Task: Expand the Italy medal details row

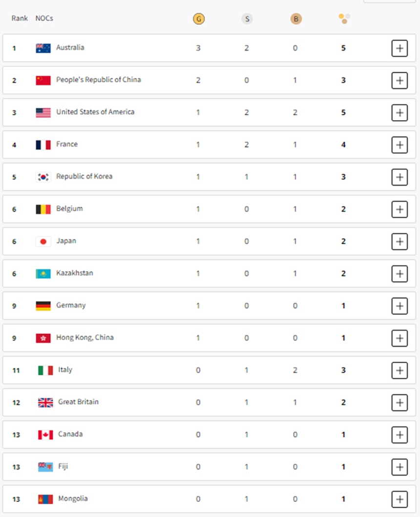Action: pyautogui.click(x=399, y=370)
